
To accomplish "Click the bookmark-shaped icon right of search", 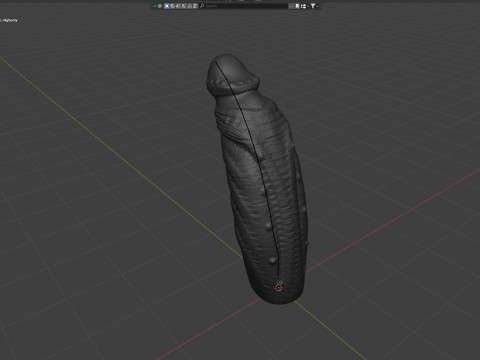I will point(298,6).
